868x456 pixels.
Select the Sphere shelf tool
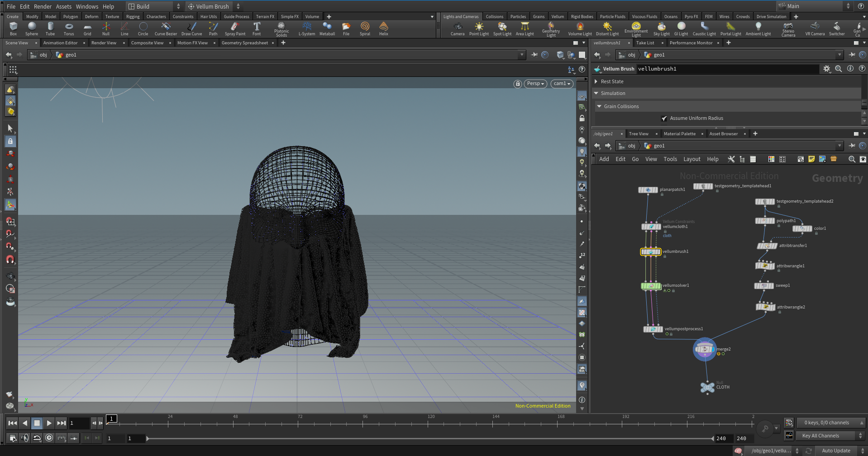(32, 29)
